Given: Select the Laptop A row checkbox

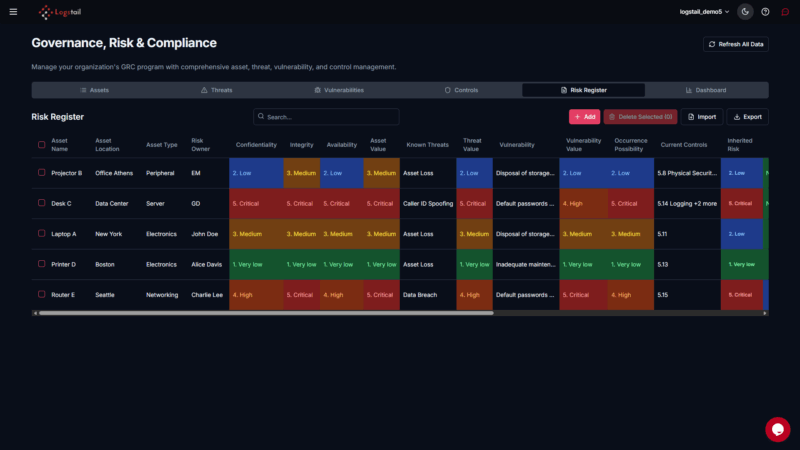Looking at the screenshot, I should click(x=41, y=234).
